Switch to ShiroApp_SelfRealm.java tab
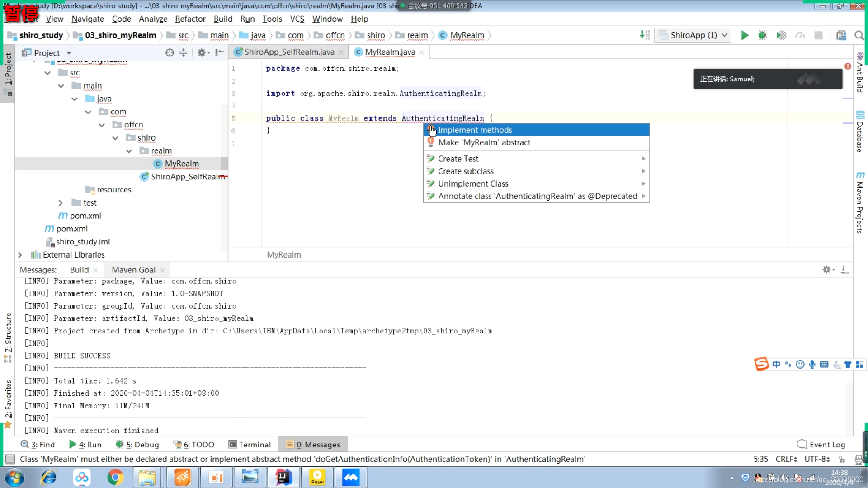868x488 pixels. (289, 52)
